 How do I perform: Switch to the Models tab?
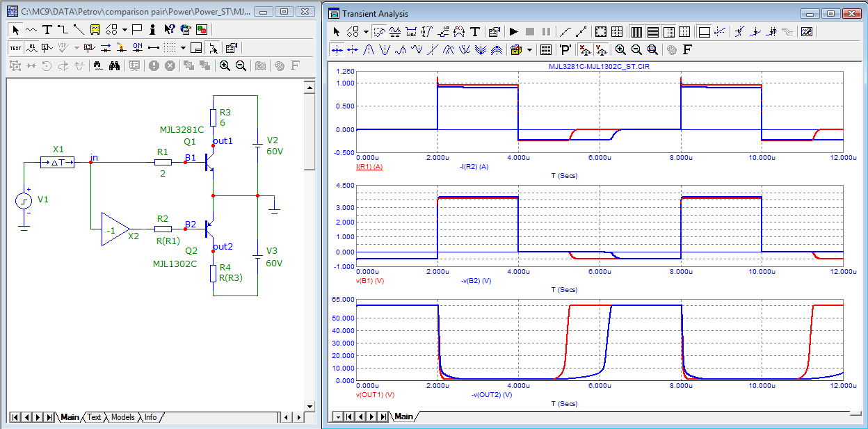pyautogui.click(x=122, y=417)
